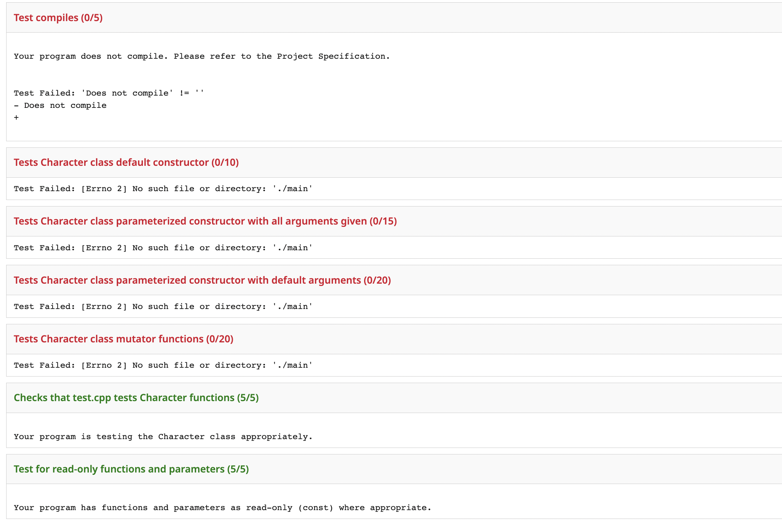Click the '+' diff line in compile output
The width and height of the screenshot is (782, 532).
click(16, 118)
